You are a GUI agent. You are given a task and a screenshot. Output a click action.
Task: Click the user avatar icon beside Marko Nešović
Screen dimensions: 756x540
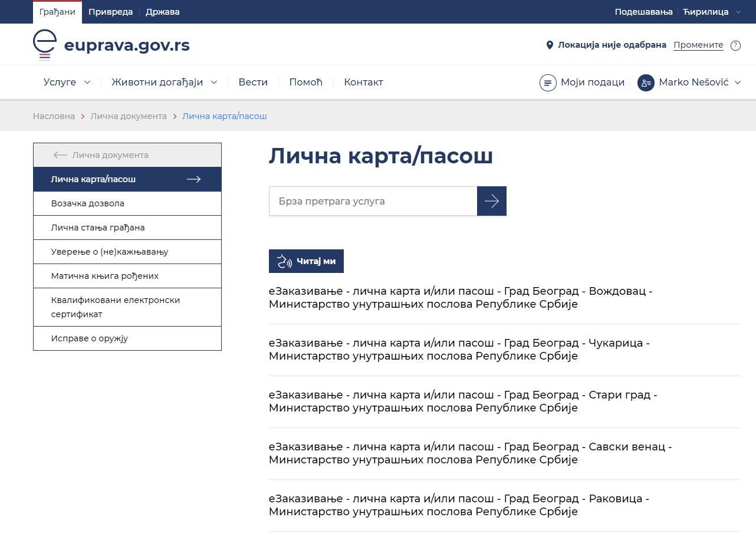pyautogui.click(x=646, y=83)
